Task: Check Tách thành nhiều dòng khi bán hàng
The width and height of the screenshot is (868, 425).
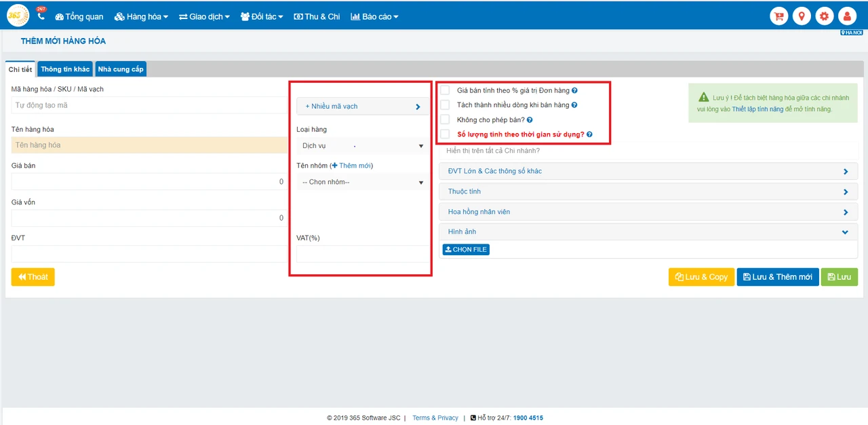Action: point(445,105)
